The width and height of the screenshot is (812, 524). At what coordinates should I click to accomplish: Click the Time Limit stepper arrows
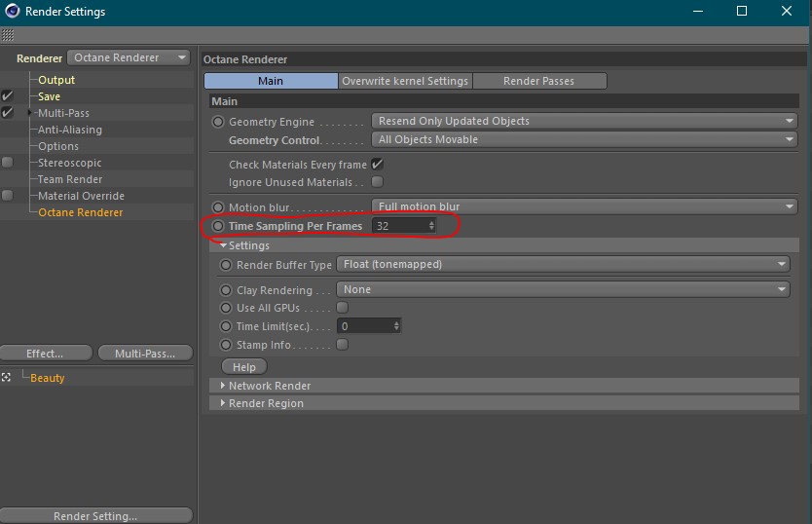(x=396, y=326)
